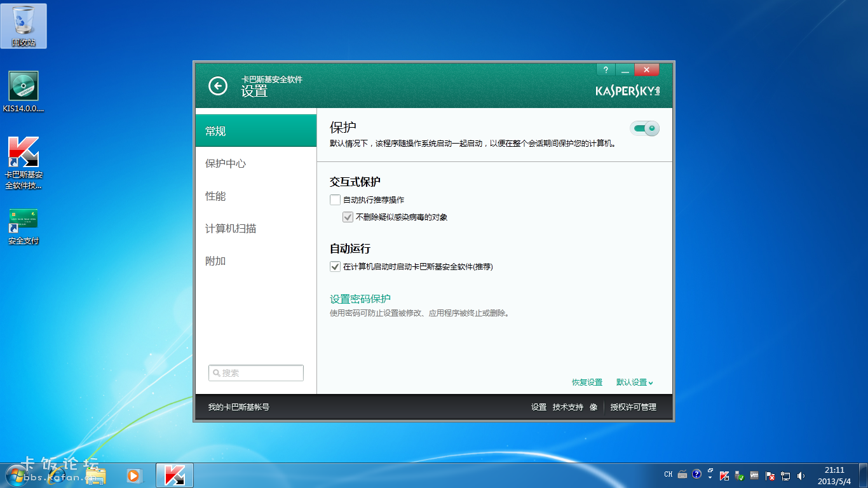This screenshot has width=868, height=488.
Task: Click the 像 link in the footer
Action: point(593,407)
